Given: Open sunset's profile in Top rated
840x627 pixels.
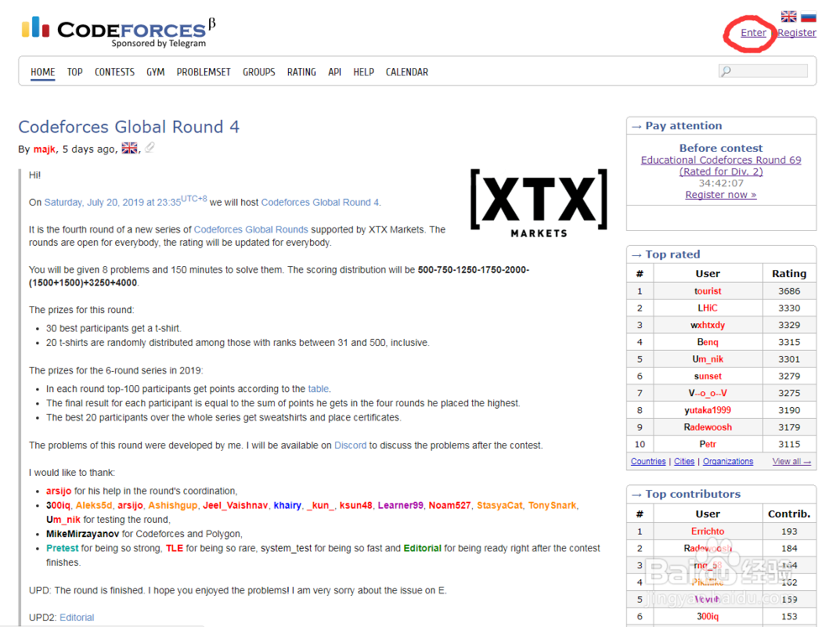Looking at the screenshot, I should point(707,376).
